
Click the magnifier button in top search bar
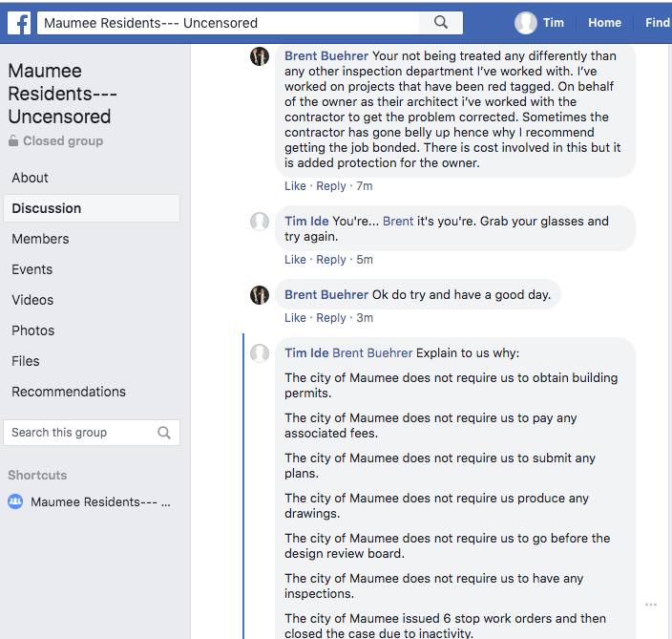point(440,23)
